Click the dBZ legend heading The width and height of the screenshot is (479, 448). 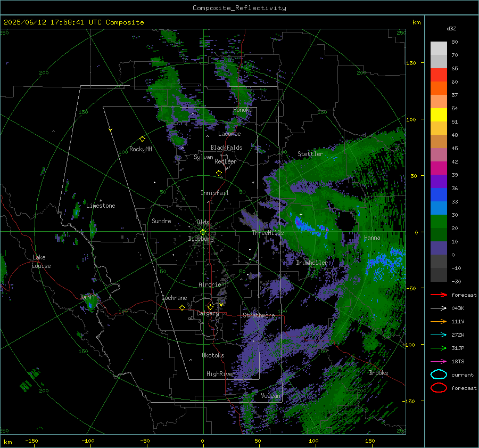click(451, 29)
